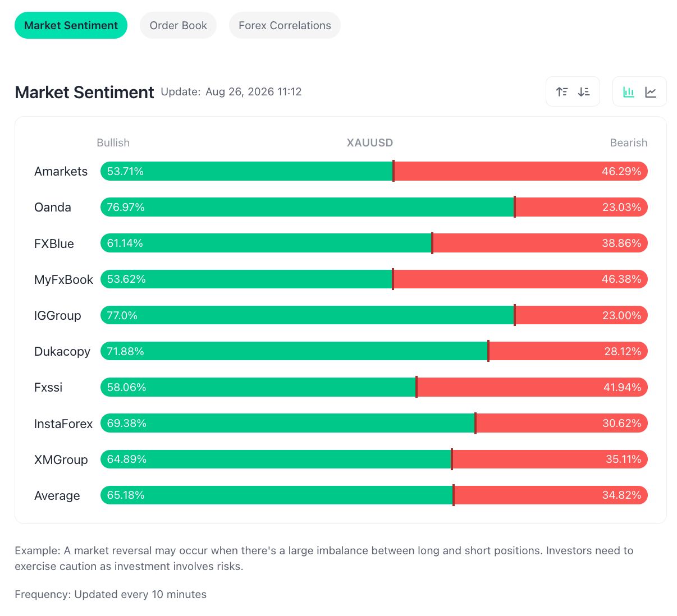677x616 pixels.
Task: Open the Forex Correlations tab
Action: 285,25
